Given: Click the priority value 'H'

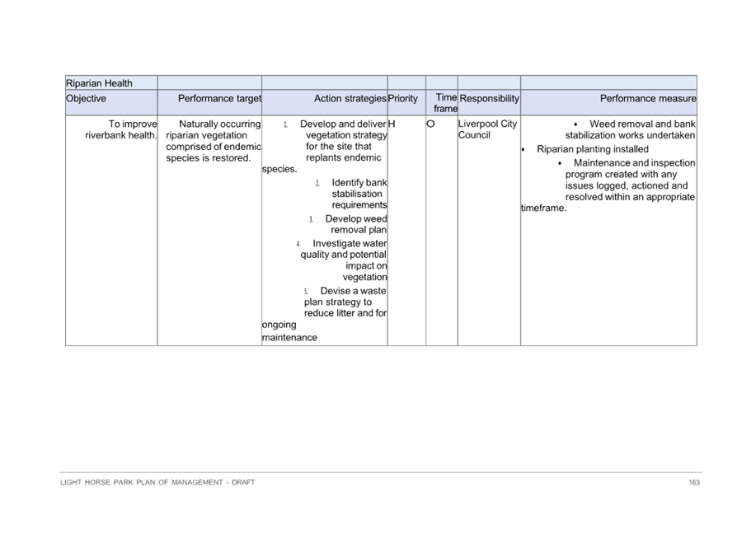Looking at the screenshot, I should coord(392,124).
